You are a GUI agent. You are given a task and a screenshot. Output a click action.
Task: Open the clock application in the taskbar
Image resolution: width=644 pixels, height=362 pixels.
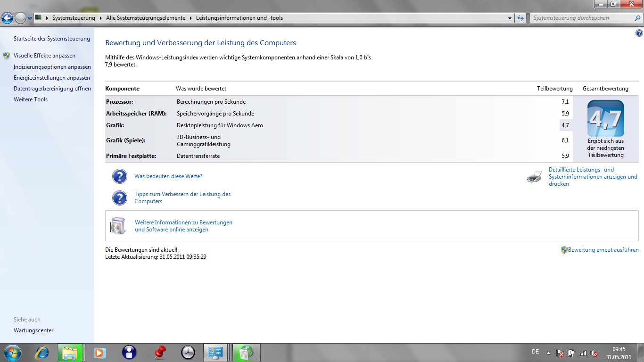[x=188, y=352]
